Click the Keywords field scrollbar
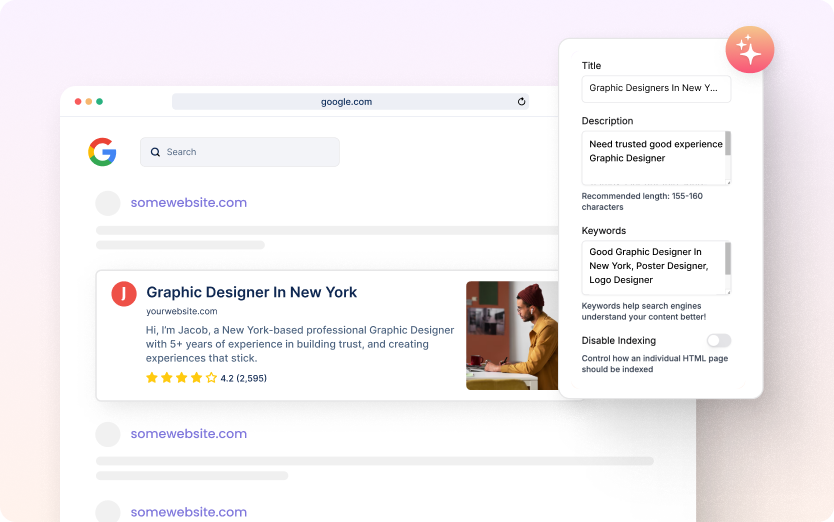Screen dimensions: 834x522 pyautogui.click(x=728, y=259)
